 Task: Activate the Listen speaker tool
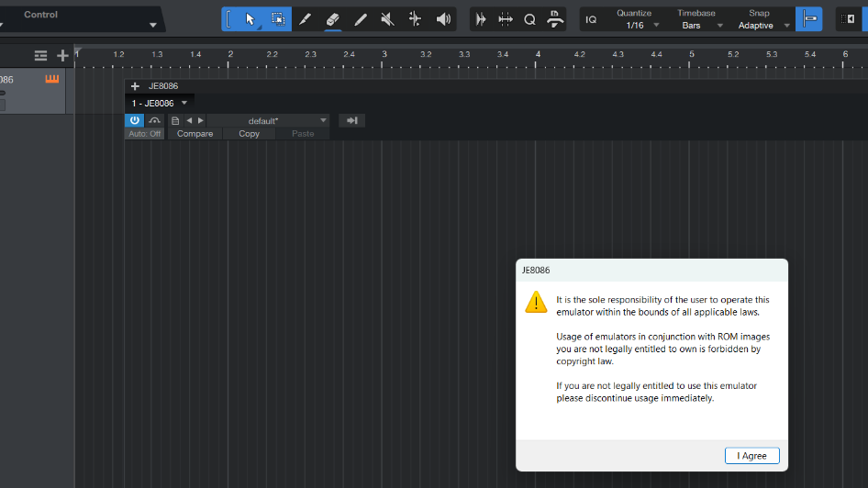(x=443, y=19)
